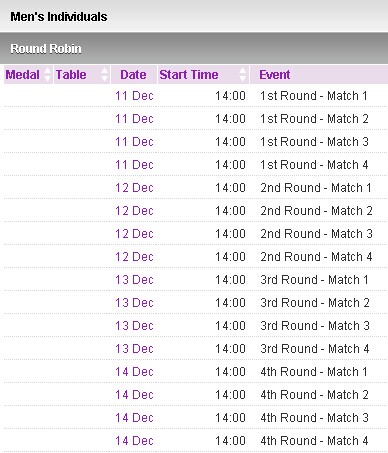Image resolution: width=388 pixels, height=453 pixels.
Task: Open 14 Dec date for 4th Round Match 4
Action: click(134, 441)
